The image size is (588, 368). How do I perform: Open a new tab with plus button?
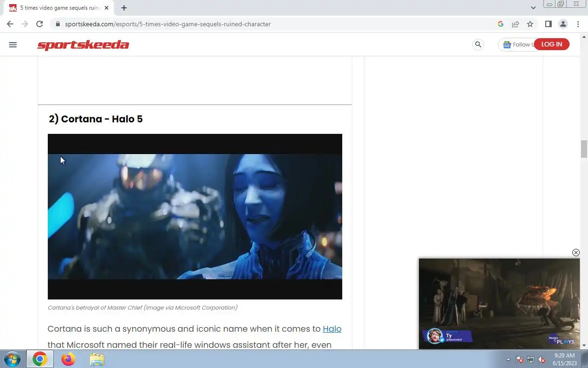124,8
